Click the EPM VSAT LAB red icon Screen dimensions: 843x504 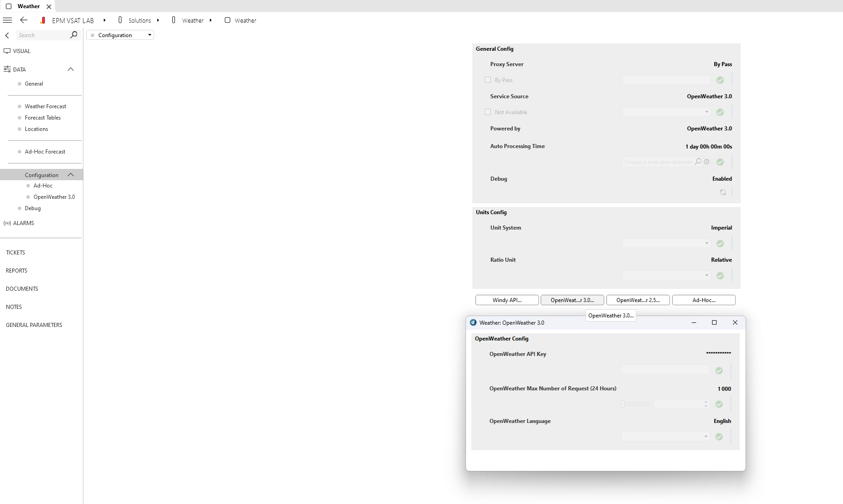coord(43,20)
